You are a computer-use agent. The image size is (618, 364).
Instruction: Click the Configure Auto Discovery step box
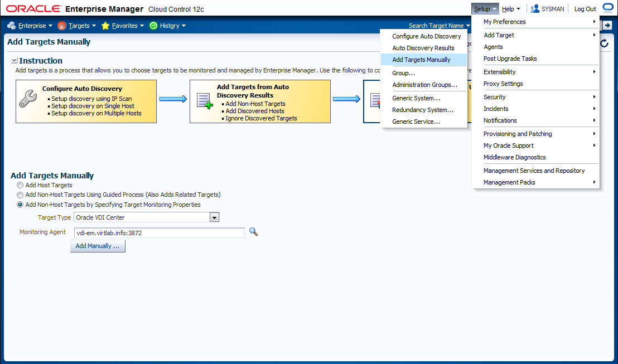coord(86,101)
